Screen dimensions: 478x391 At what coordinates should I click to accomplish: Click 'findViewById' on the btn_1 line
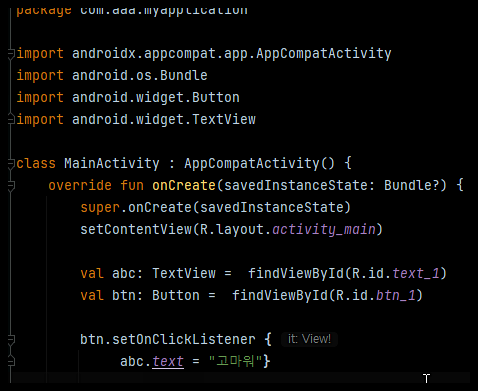point(280,295)
